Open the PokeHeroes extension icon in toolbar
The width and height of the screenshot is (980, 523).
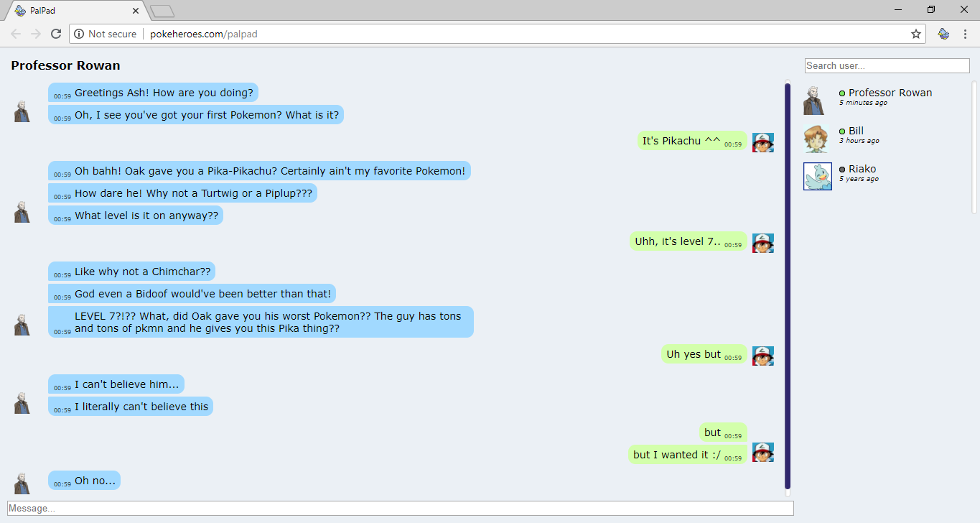coord(944,34)
